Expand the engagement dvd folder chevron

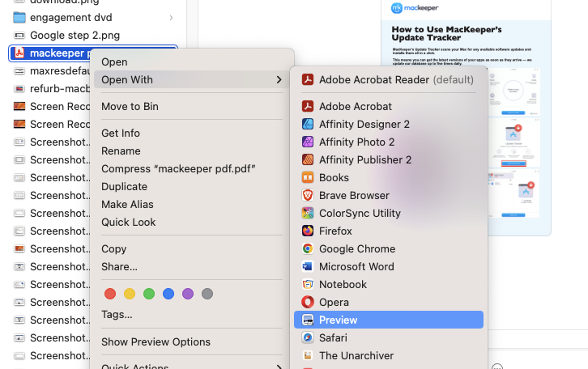click(x=171, y=18)
